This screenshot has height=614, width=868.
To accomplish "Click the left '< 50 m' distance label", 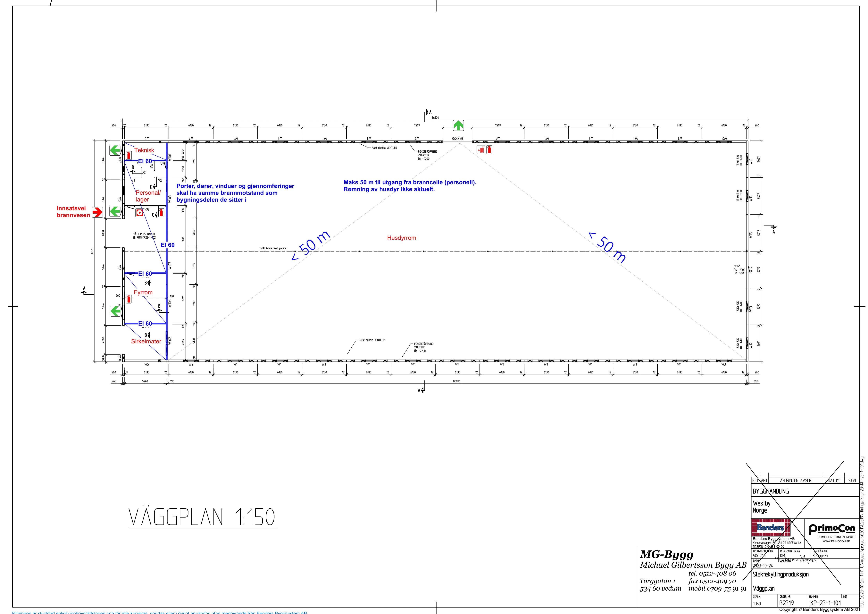I will 311,246.
